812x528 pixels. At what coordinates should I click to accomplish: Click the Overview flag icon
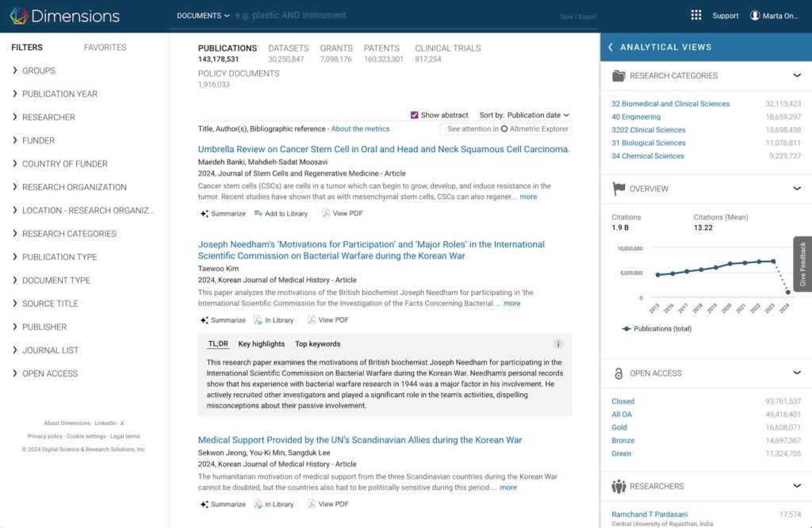[x=620, y=189]
